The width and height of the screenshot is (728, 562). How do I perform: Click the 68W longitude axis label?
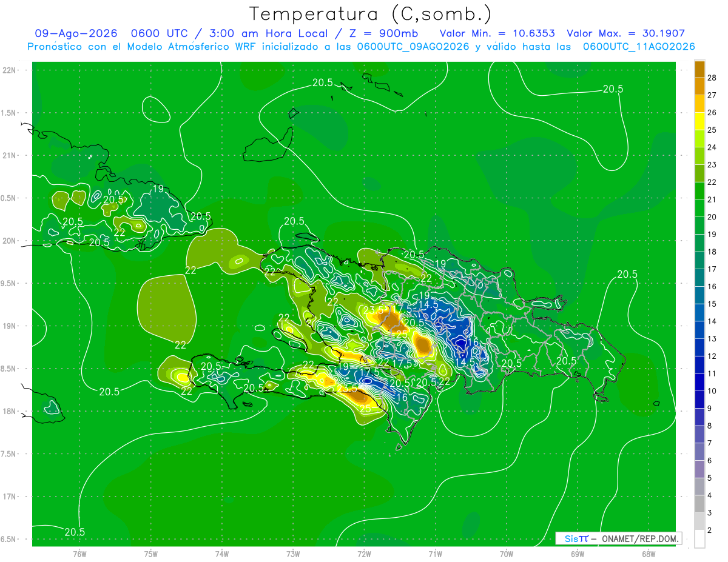pyautogui.click(x=649, y=554)
